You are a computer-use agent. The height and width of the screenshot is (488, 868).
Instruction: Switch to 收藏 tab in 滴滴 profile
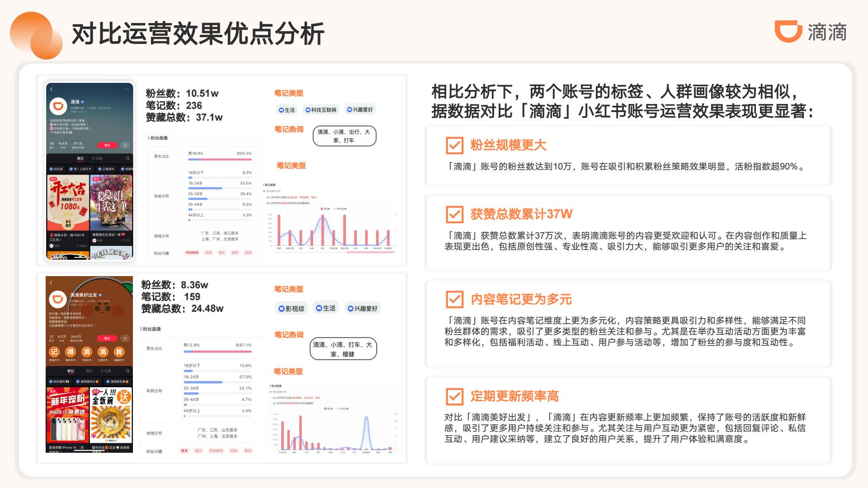point(97,159)
